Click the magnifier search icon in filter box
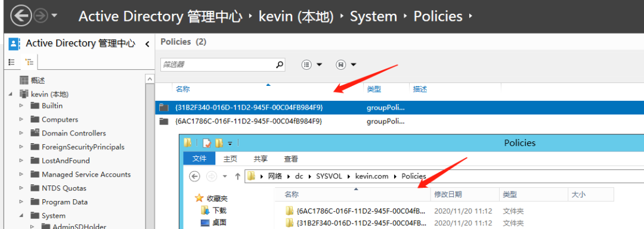 tap(279, 64)
